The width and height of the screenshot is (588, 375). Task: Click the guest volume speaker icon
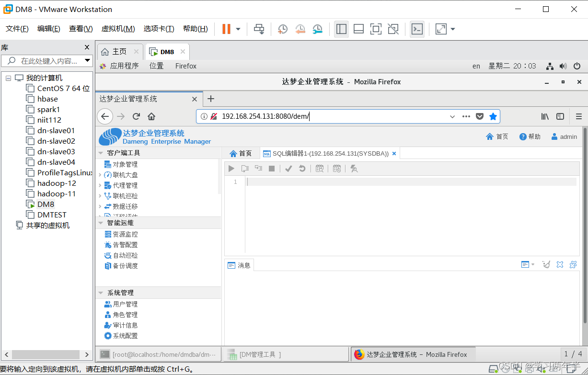[563, 66]
